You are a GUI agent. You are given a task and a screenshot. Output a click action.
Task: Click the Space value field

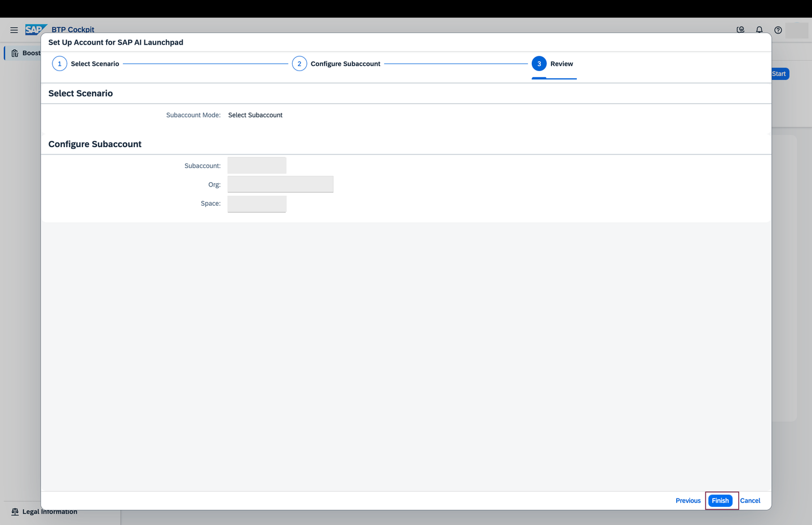point(257,204)
